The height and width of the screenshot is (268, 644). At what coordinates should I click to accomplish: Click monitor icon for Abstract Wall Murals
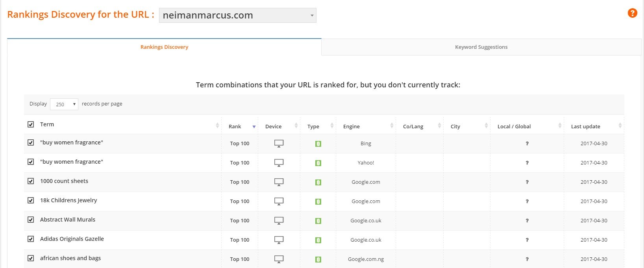(279, 221)
